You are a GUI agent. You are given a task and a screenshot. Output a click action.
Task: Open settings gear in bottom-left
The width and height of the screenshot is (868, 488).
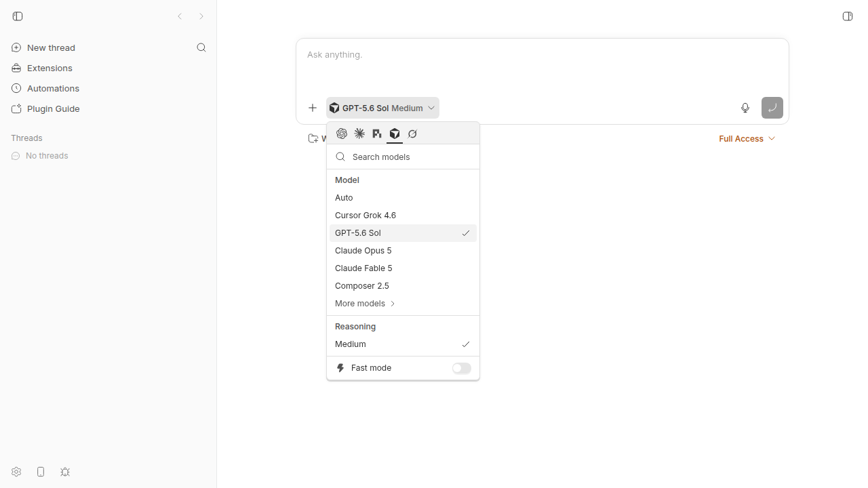(16, 472)
